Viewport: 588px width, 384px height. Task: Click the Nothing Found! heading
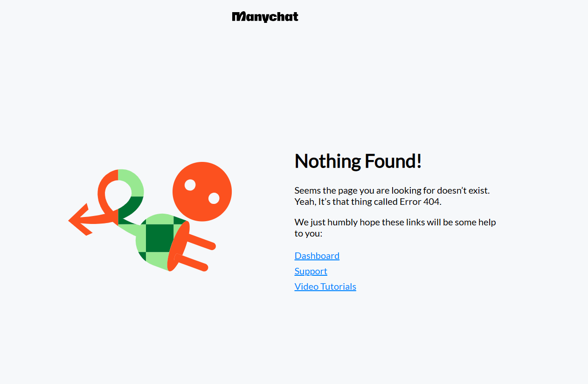[x=358, y=161]
